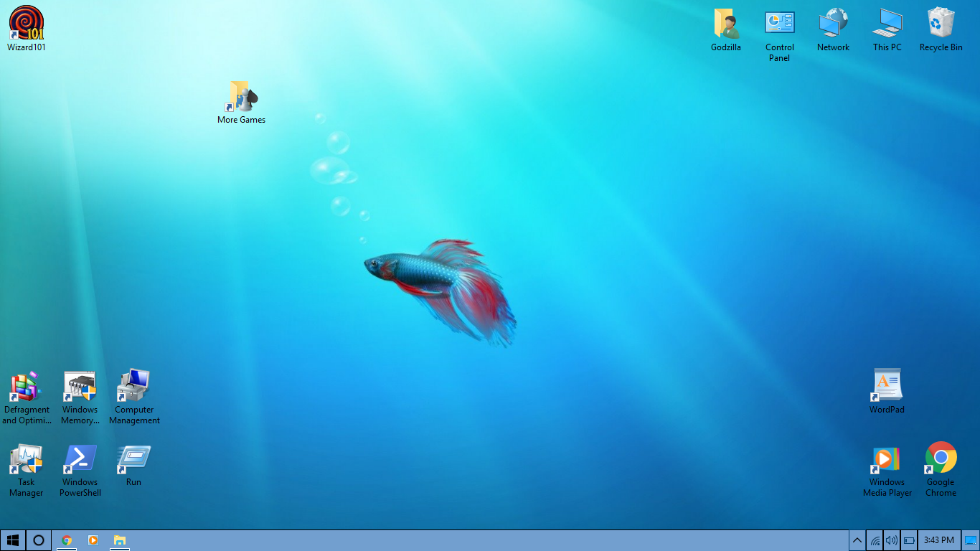Select the WordPad desktop shortcut
The width and height of the screenshot is (980, 551).
tap(887, 391)
